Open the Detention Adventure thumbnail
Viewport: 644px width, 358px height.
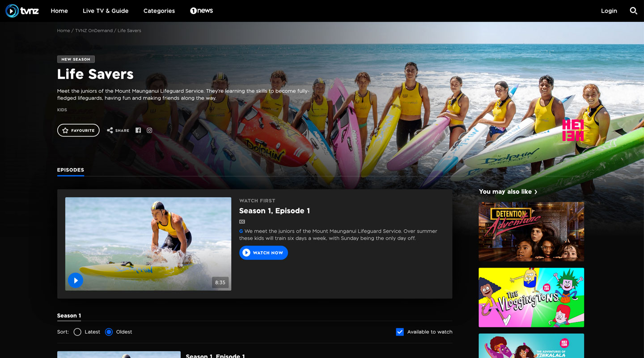(x=531, y=231)
